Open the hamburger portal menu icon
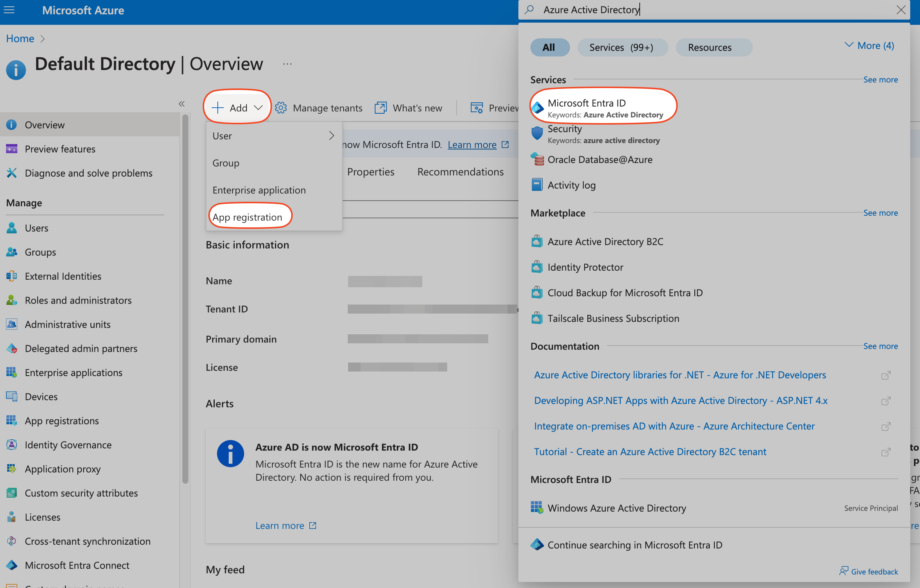The width and height of the screenshot is (920, 588). coord(9,10)
